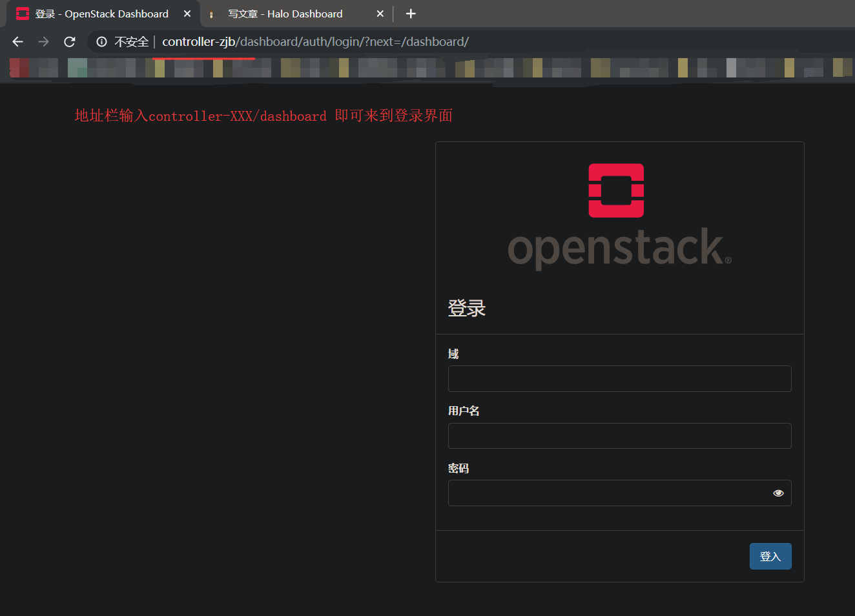Image resolution: width=855 pixels, height=616 pixels.
Task: Click the 密码 field label
Action: point(458,468)
